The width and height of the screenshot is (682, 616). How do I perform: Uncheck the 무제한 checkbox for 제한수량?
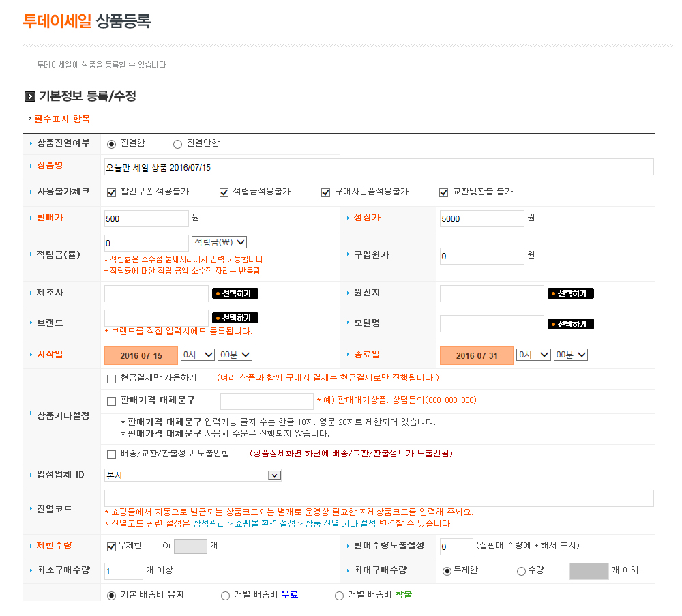(x=112, y=546)
